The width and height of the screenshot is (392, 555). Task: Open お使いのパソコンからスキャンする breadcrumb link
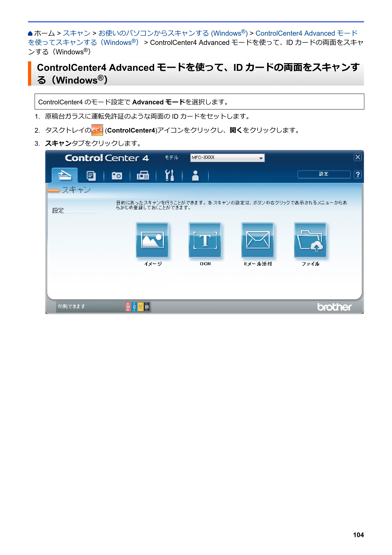(173, 33)
